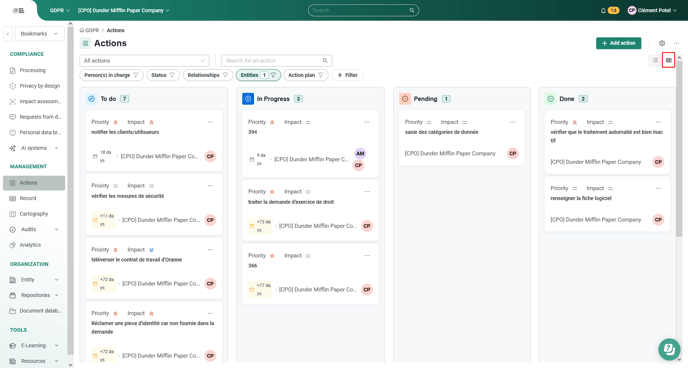Viewport: 688px width, 368px height.
Task: Expand the AI systems sidebar item
Action: 57,148
